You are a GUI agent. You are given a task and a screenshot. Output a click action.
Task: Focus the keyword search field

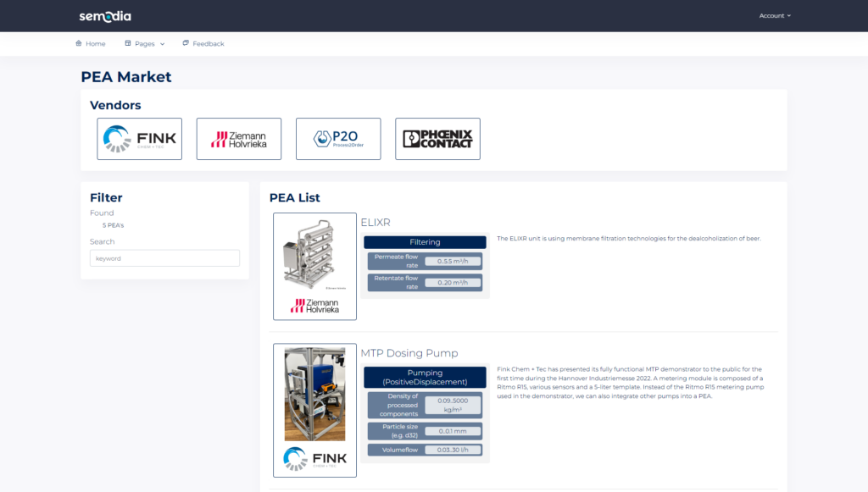tap(164, 258)
